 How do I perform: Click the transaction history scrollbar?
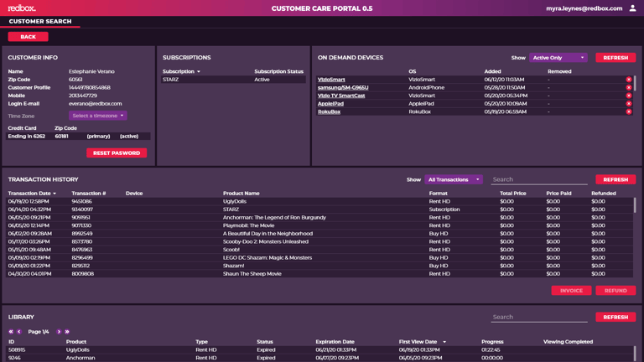coord(635,205)
